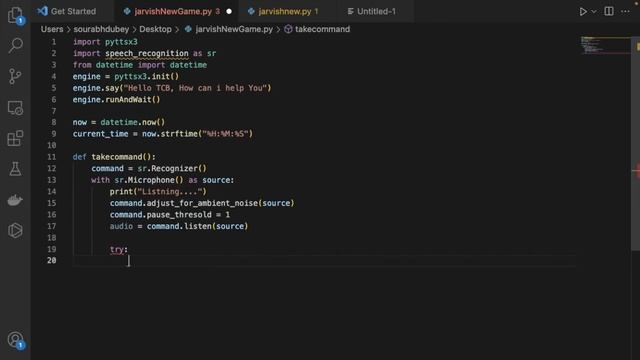This screenshot has height=360, width=640.
Task: Click the unsaved dot on jarvishNewGame.py tab
Action: coord(229,11)
